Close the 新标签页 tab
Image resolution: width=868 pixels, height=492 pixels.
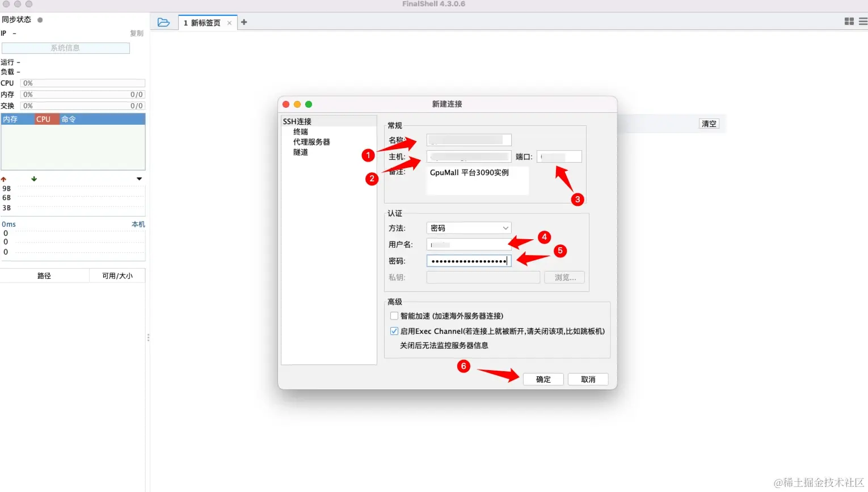point(229,23)
